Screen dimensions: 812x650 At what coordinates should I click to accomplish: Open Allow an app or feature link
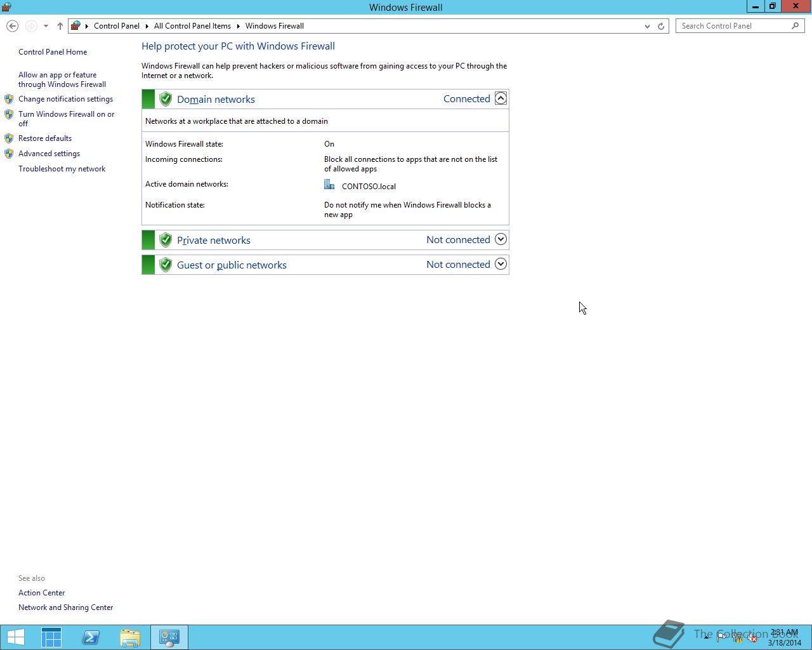pyautogui.click(x=62, y=79)
